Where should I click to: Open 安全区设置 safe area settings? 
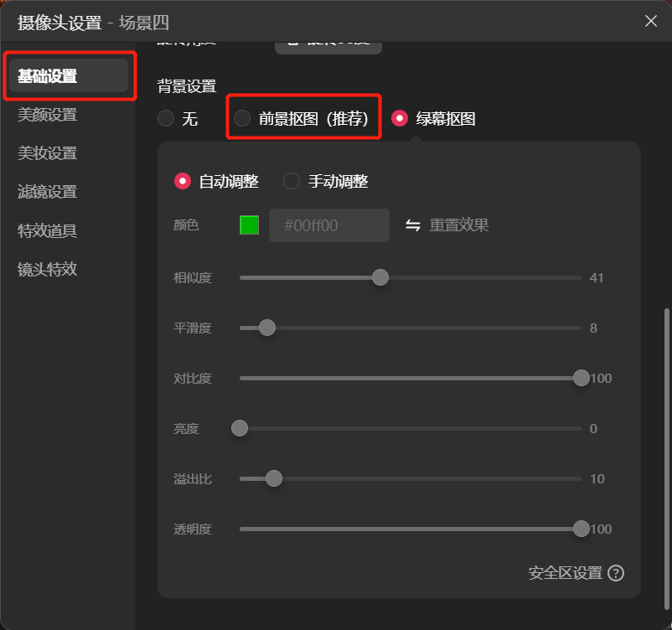click(x=567, y=573)
